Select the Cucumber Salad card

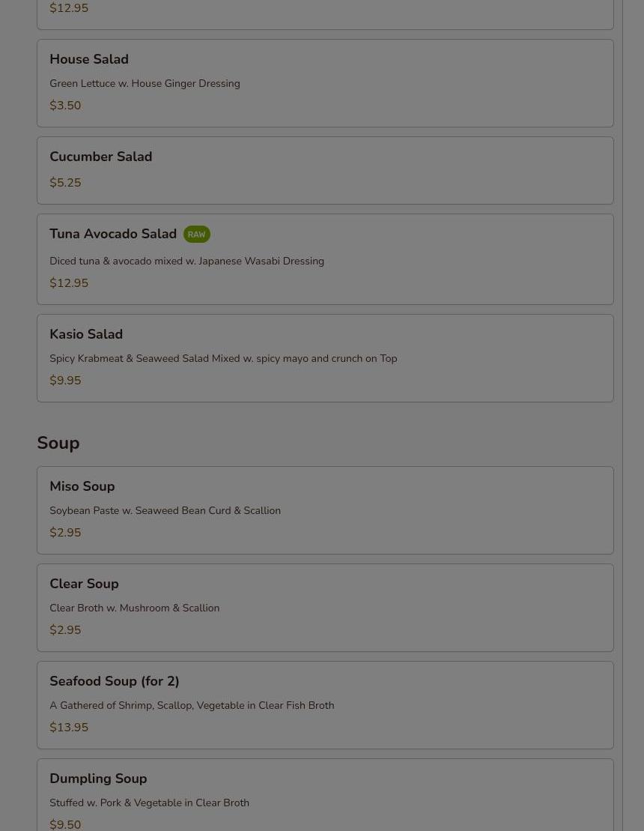pyautogui.click(x=325, y=171)
